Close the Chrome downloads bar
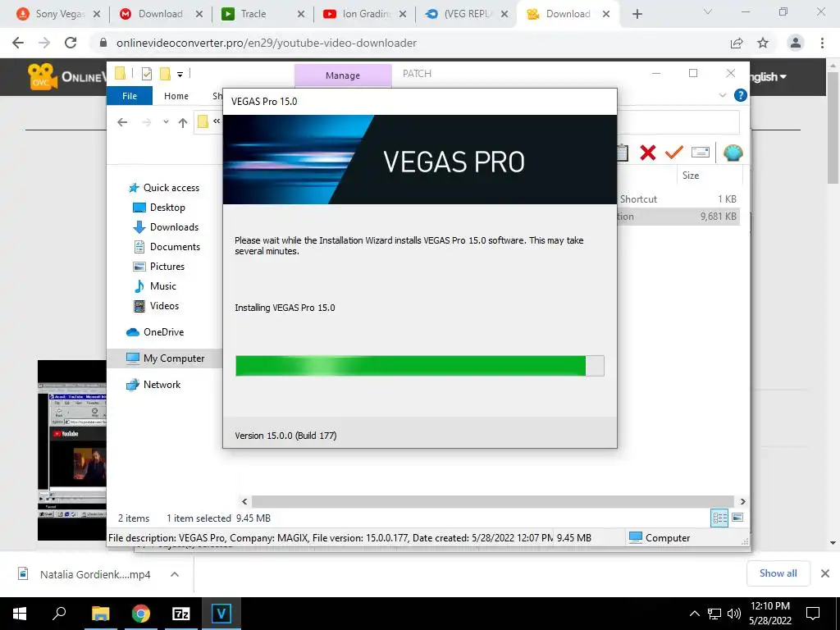840x630 pixels. tap(825, 573)
